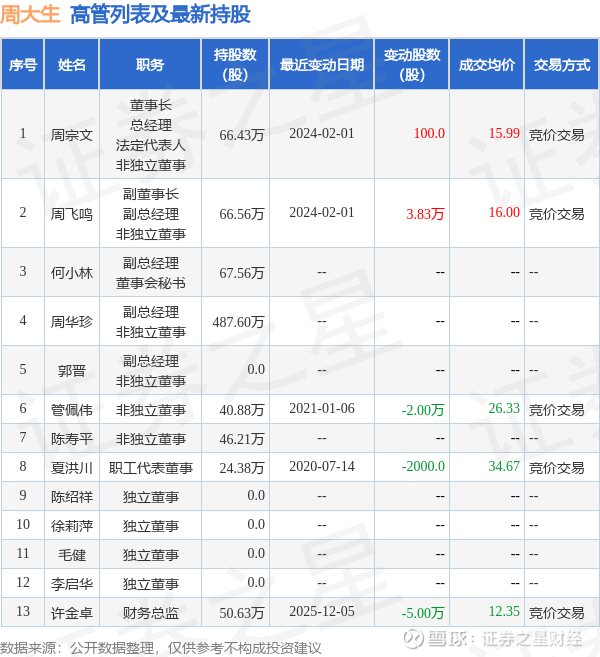Click the date 2020-07-14
Viewport: 600px width, 657px height.
click(322, 466)
